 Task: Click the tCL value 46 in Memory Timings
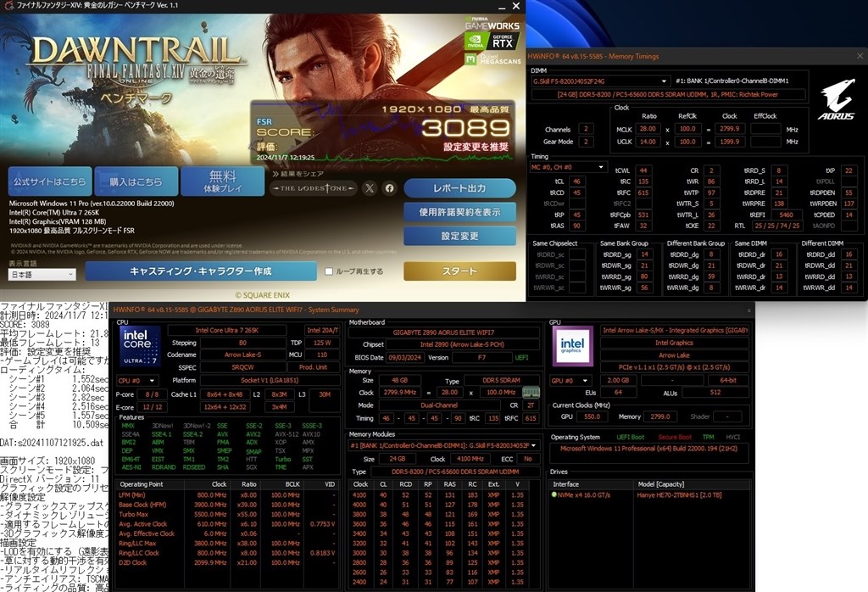[576, 182]
